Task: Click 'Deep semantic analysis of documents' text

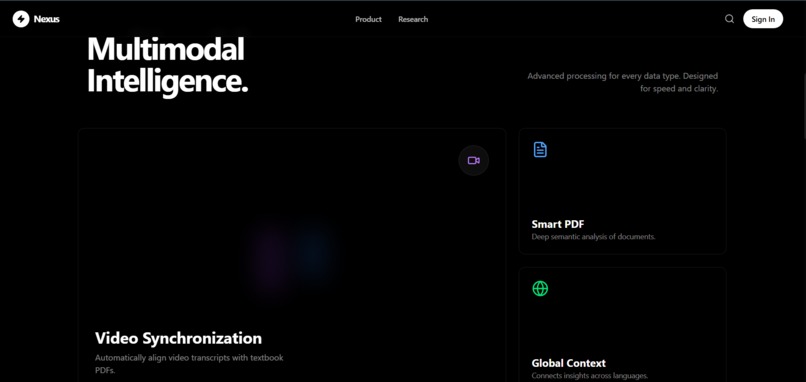Action: tap(593, 237)
